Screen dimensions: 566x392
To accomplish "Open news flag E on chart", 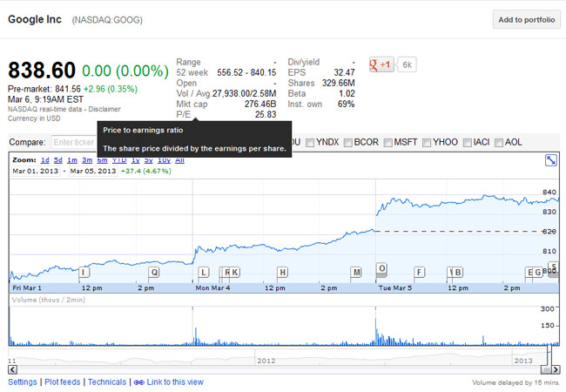I will coord(529,272).
